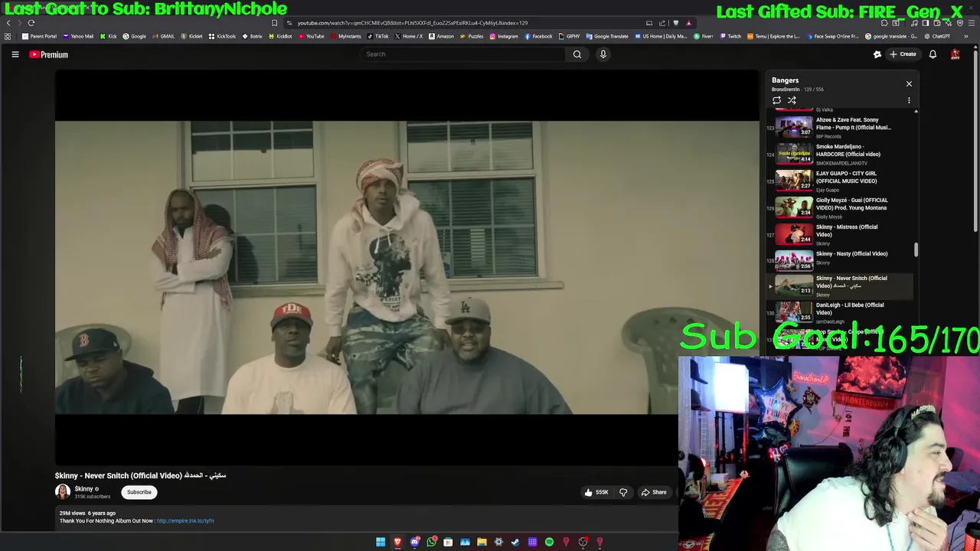Click in the YouTube search field
This screenshot has width=980, height=551.
(x=463, y=54)
